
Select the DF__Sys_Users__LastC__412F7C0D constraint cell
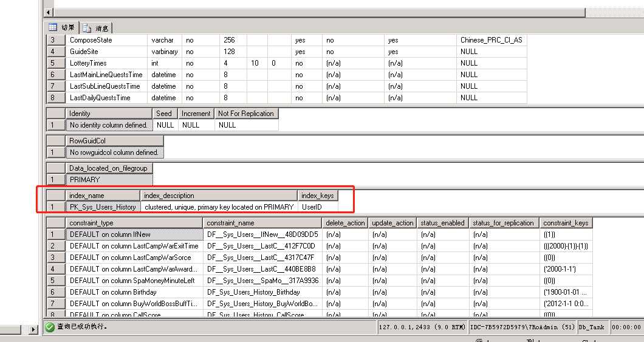(262, 246)
